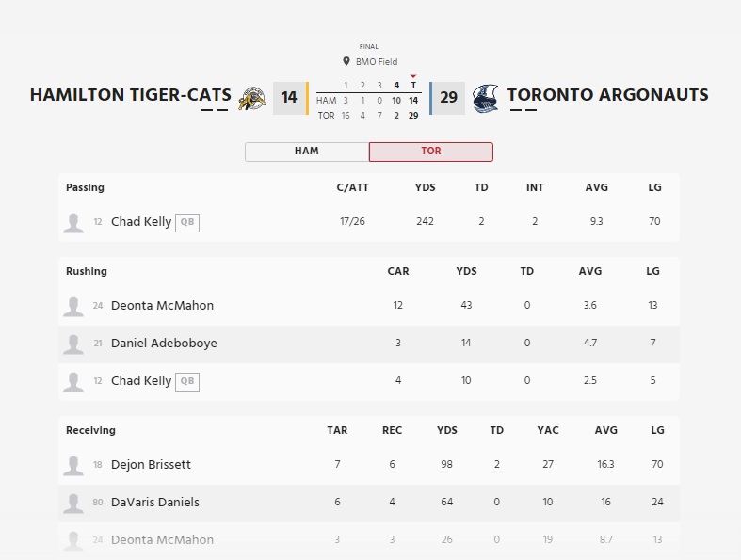Click the YDS column header in Passing
This screenshot has height=560, width=741.
(x=425, y=187)
